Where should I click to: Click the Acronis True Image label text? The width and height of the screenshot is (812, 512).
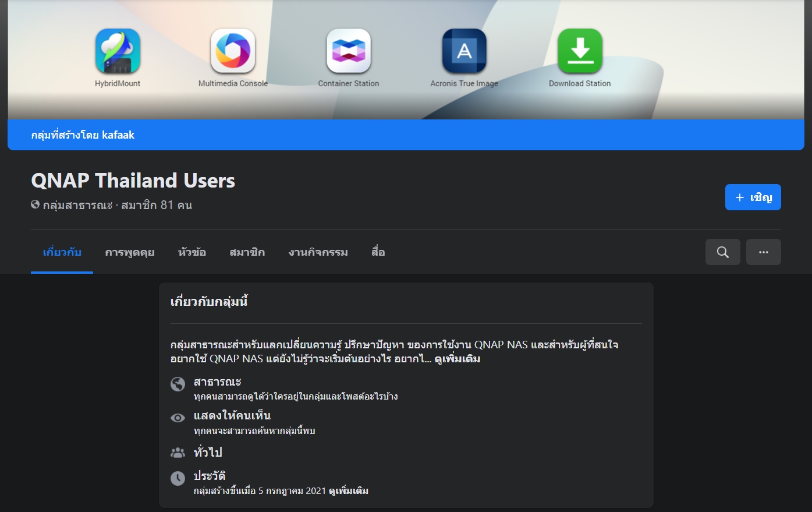tap(464, 83)
